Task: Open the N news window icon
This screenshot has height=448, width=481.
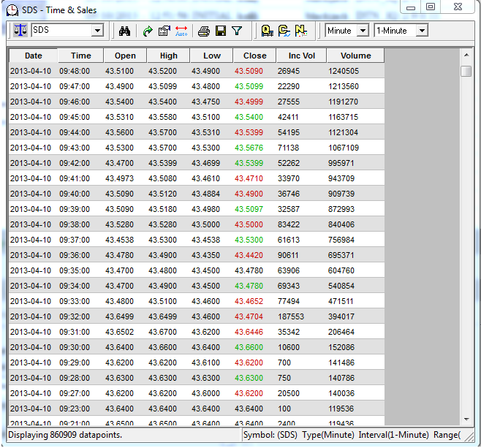Action: point(301,31)
